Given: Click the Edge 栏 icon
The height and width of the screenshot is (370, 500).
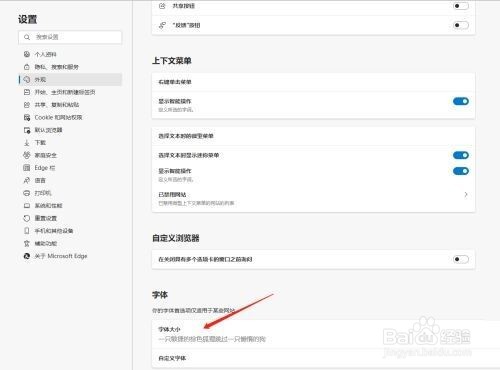Looking at the screenshot, I should (x=27, y=168).
